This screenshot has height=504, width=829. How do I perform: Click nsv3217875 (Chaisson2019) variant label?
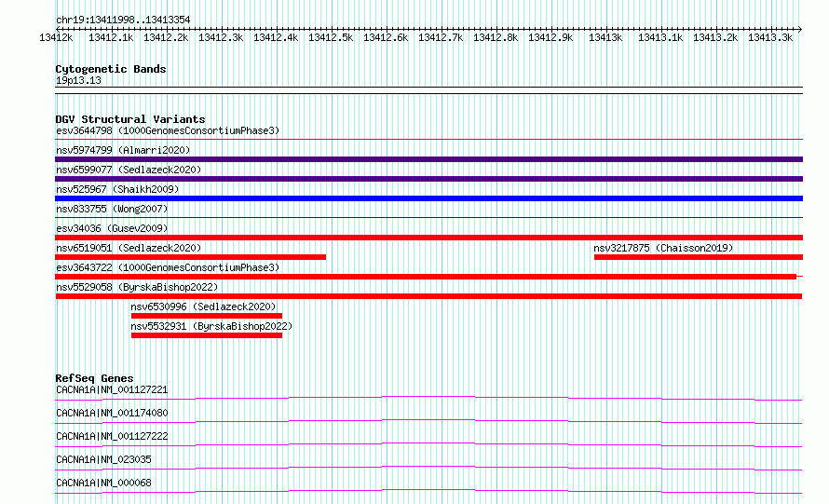click(x=663, y=248)
